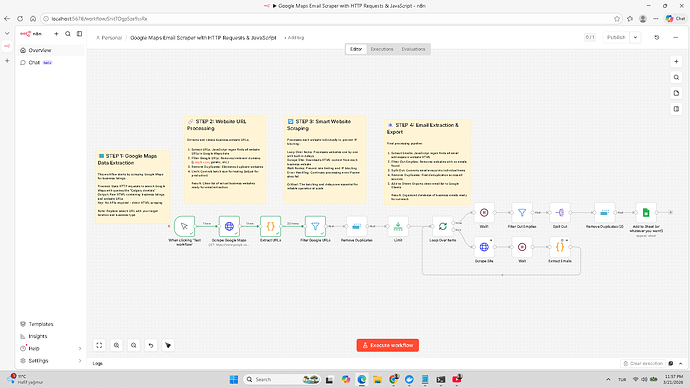Add a sticky note from canvas sidebar
The width and height of the screenshot is (690, 388).
tap(676, 93)
